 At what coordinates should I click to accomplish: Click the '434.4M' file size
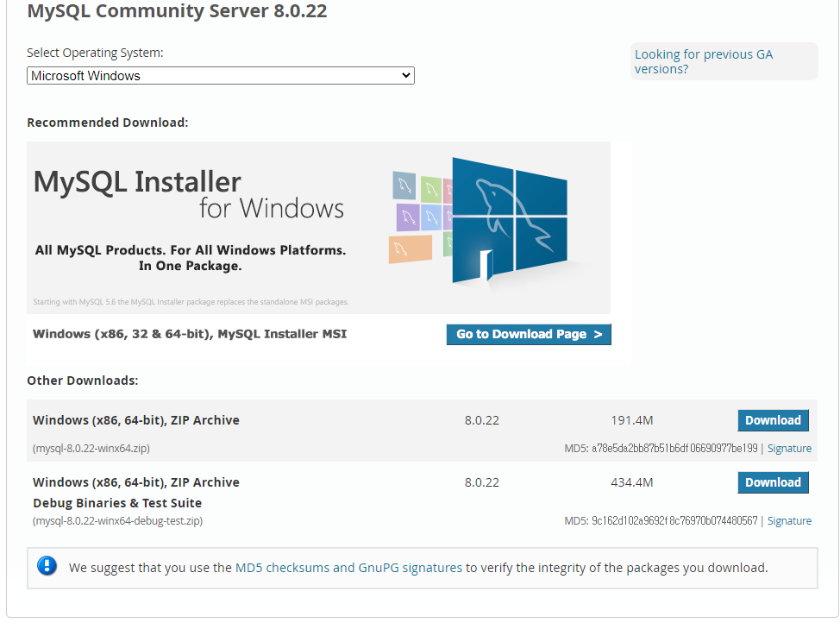click(x=631, y=482)
